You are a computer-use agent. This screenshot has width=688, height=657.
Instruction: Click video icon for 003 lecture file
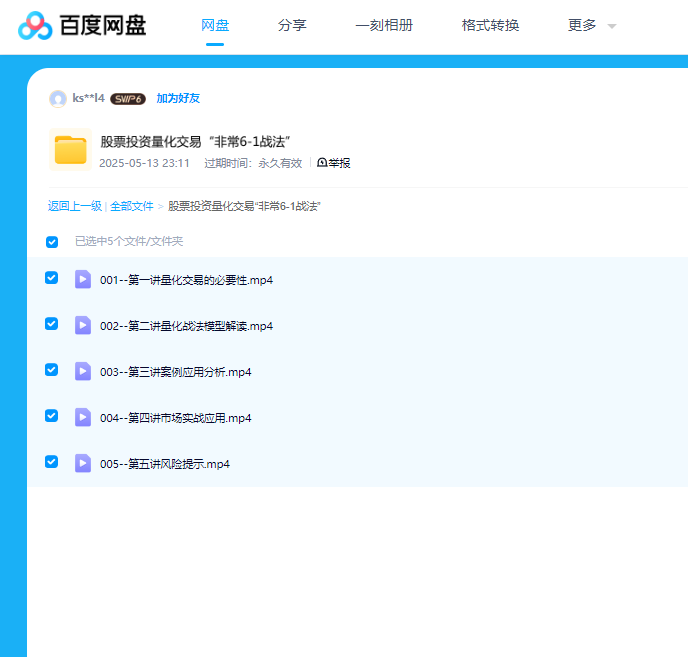click(83, 371)
